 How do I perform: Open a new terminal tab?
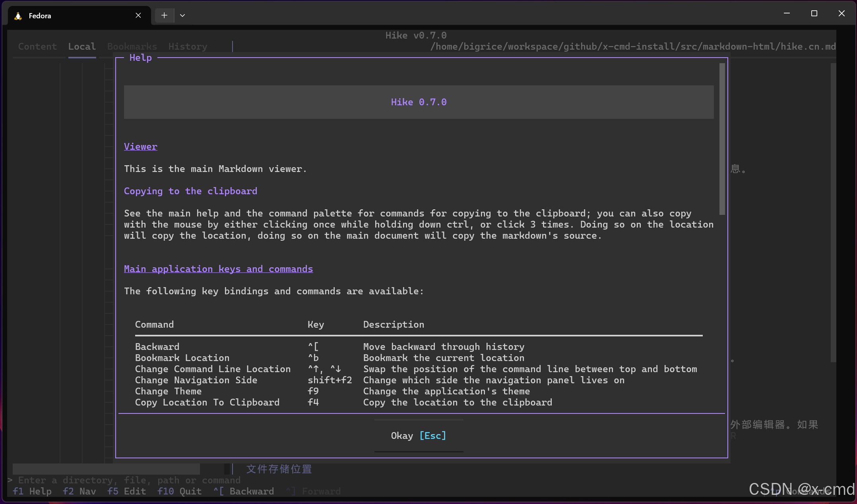click(x=164, y=15)
